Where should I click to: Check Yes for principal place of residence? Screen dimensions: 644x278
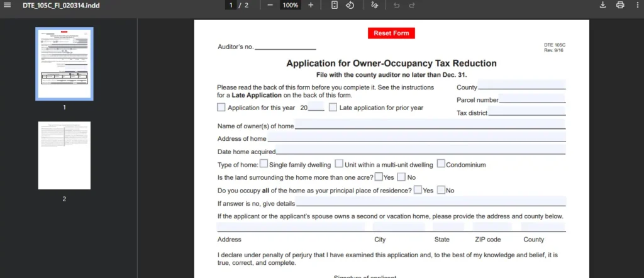(418, 190)
